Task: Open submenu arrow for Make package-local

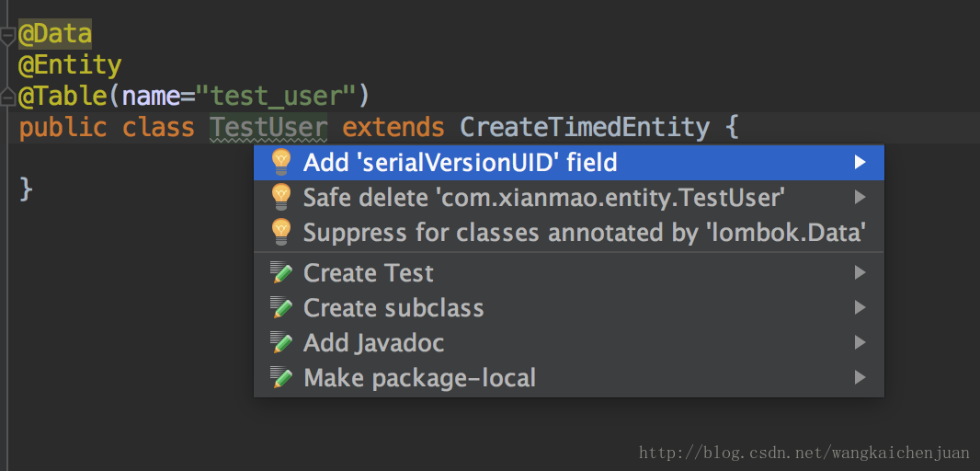Action: click(x=860, y=378)
